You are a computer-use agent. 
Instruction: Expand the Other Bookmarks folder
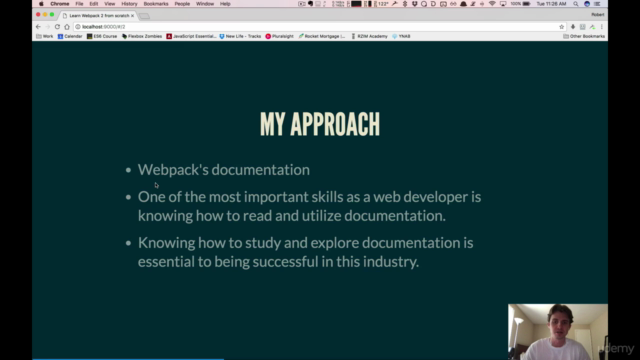(x=584, y=36)
